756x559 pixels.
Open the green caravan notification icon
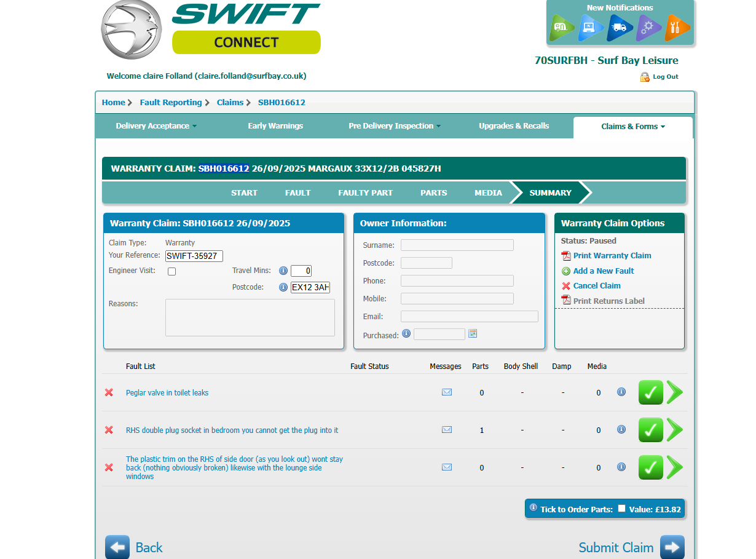coord(562,28)
